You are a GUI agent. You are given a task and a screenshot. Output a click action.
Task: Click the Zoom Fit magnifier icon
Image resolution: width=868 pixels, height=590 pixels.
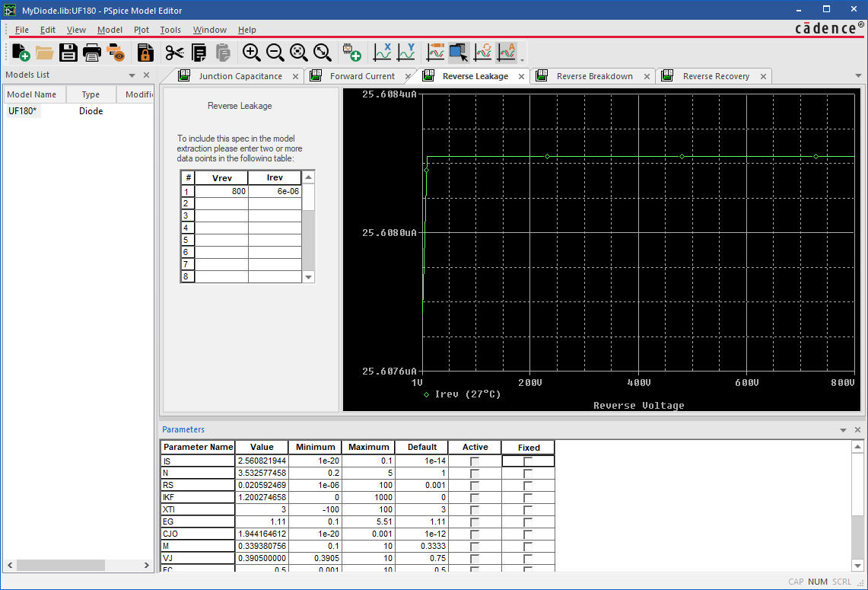click(323, 53)
